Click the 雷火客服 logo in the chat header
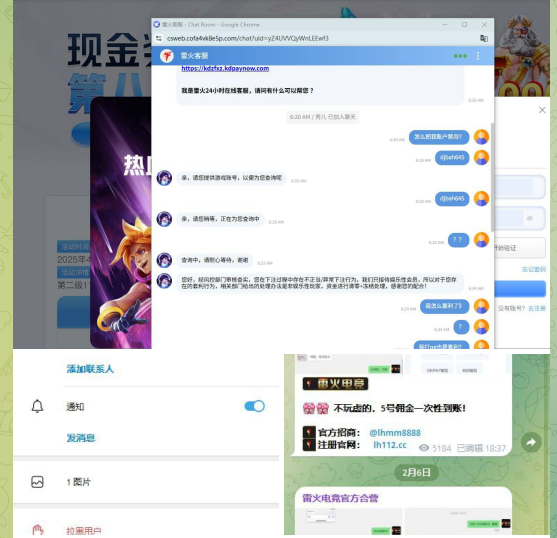The width and height of the screenshot is (557, 538). (x=167, y=56)
